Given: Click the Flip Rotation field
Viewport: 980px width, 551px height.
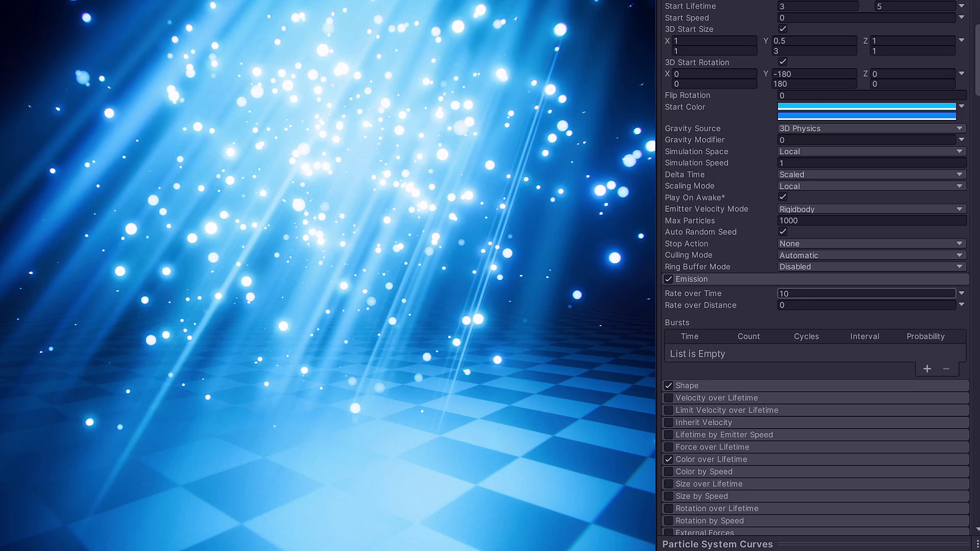Looking at the screenshot, I should [x=872, y=95].
